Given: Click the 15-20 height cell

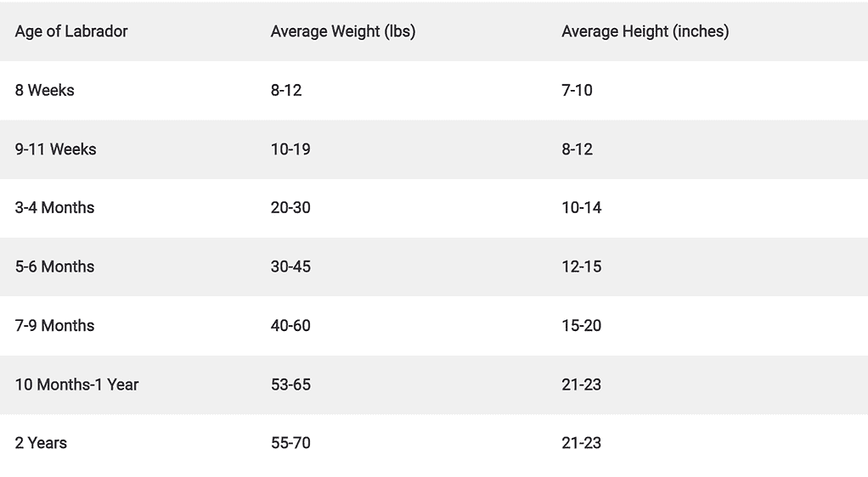Looking at the screenshot, I should click(581, 325).
